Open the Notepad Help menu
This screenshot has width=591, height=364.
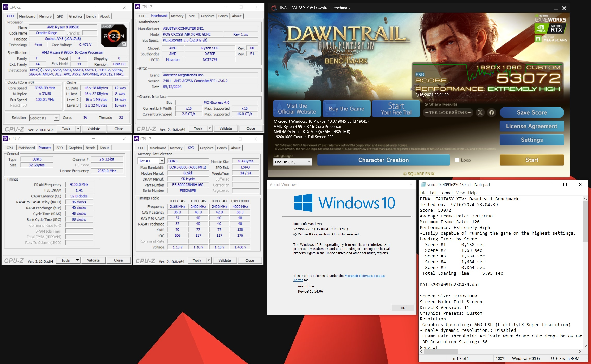(x=472, y=193)
